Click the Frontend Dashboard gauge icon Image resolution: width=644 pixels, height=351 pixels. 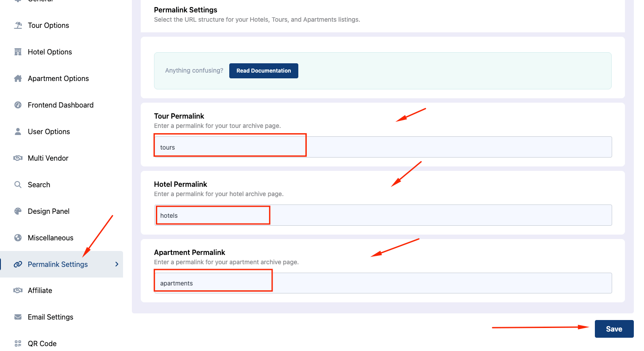pyautogui.click(x=18, y=105)
